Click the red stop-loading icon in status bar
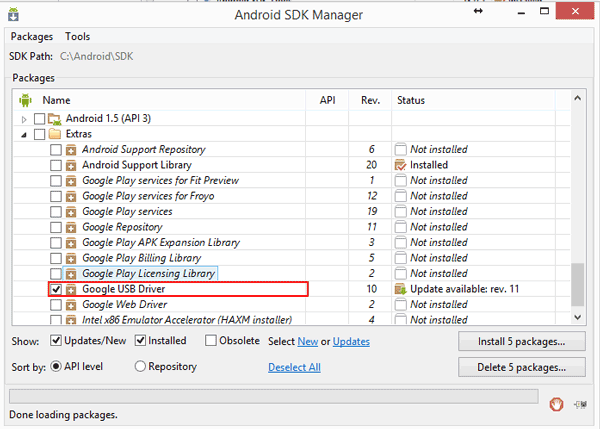600x429 pixels. pyautogui.click(x=556, y=404)
